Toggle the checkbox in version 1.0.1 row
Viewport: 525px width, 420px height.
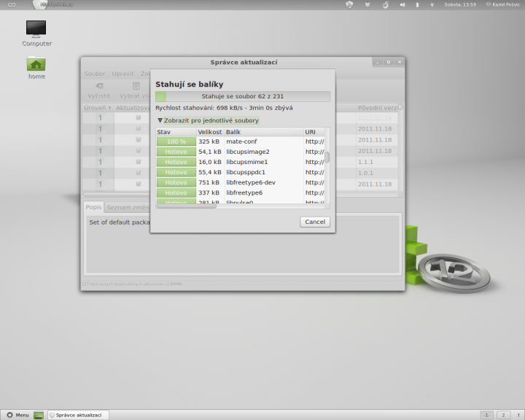click(139, 173)
